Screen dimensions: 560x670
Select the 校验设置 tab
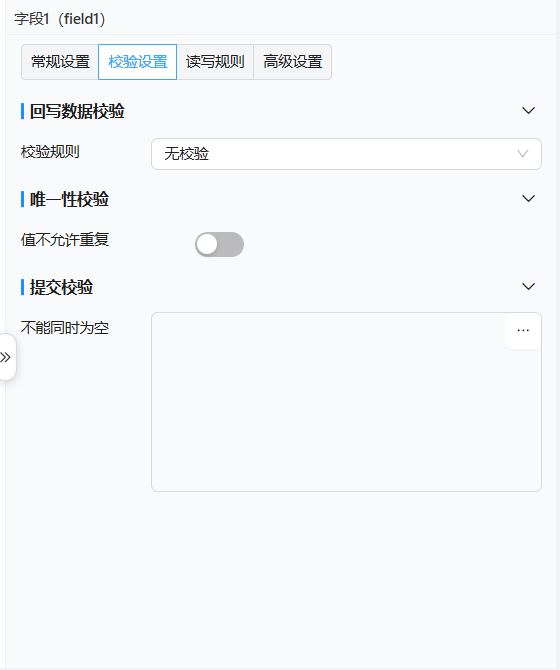pyautogui.click(x=138, y=62)
